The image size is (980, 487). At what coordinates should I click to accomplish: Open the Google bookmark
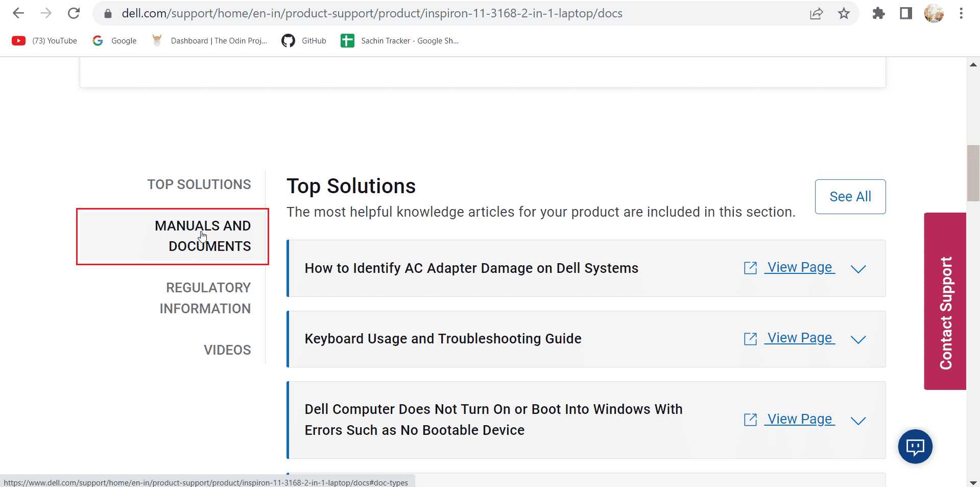[114, 41]
